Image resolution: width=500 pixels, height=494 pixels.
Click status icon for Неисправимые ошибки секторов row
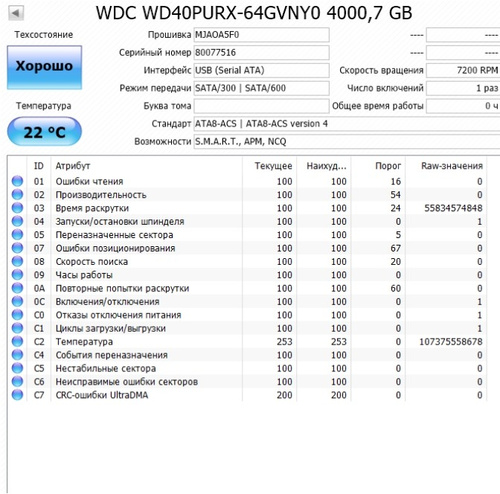(x=17, y=381)
